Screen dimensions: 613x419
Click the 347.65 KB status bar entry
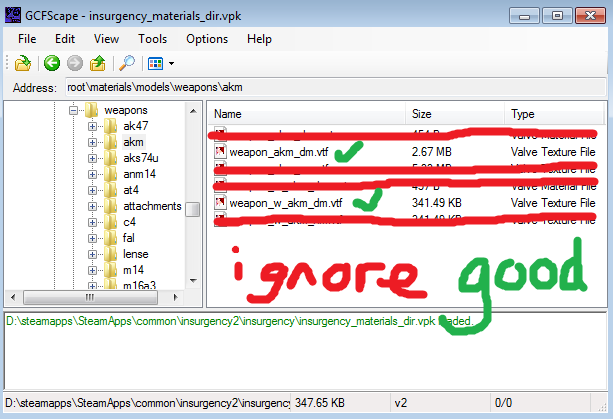click(320, 403)
